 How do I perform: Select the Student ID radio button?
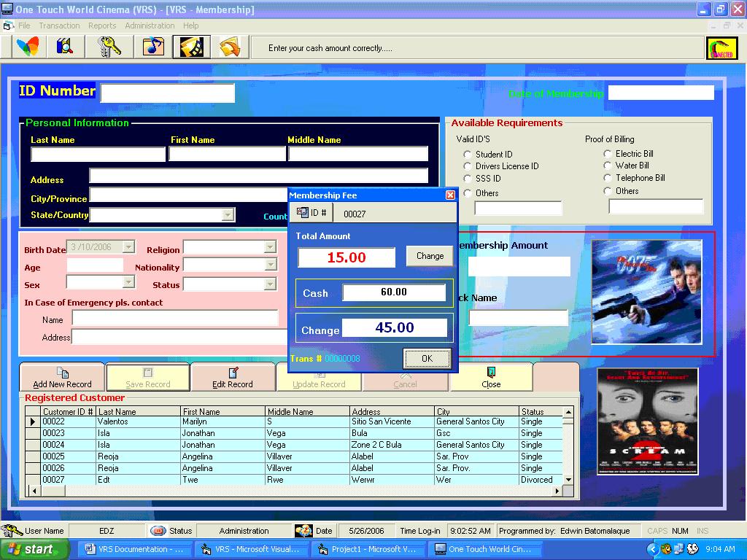tap(468, 155)
